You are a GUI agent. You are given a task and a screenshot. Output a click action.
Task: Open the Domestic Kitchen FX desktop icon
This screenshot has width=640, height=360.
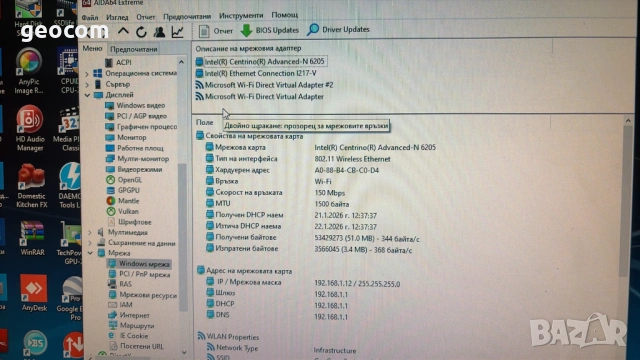(x=31, y=186)
